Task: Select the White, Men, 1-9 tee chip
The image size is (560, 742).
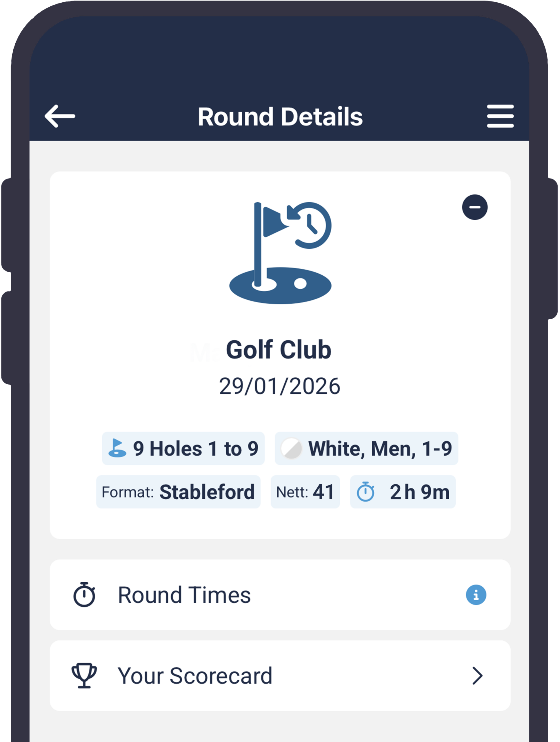Action: point(366,448)
